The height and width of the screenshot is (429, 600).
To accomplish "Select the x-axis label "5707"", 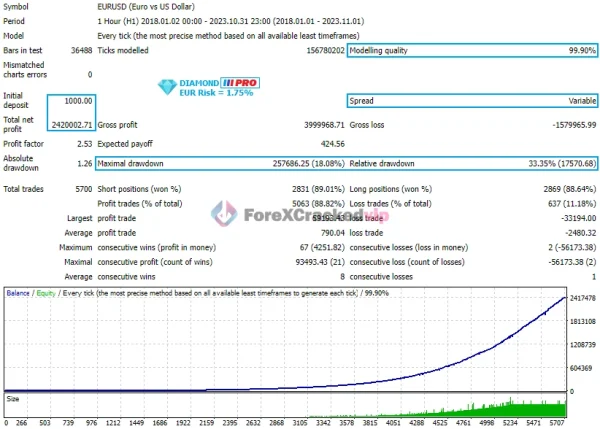I will point(557,423).
